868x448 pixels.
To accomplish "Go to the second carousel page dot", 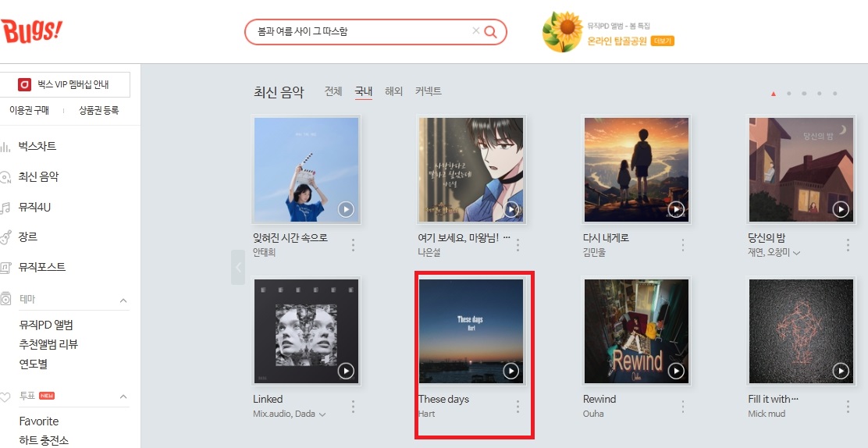I will point(789,94).
